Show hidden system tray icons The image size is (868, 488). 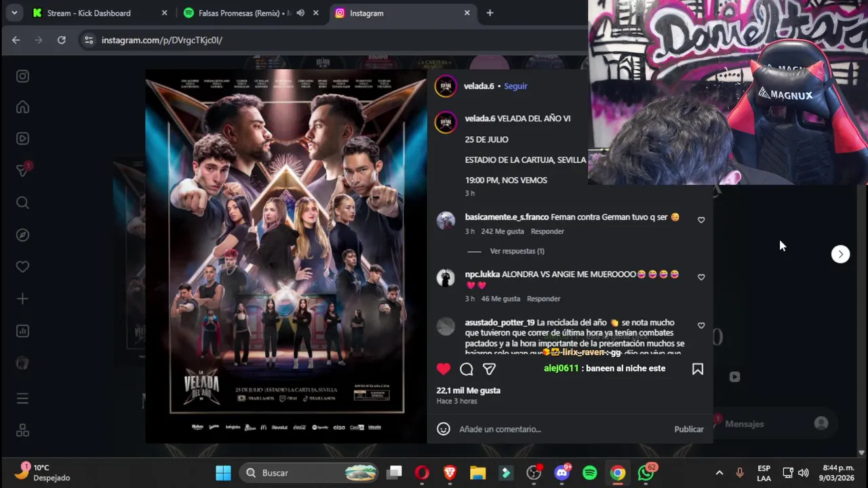point(719,472)
